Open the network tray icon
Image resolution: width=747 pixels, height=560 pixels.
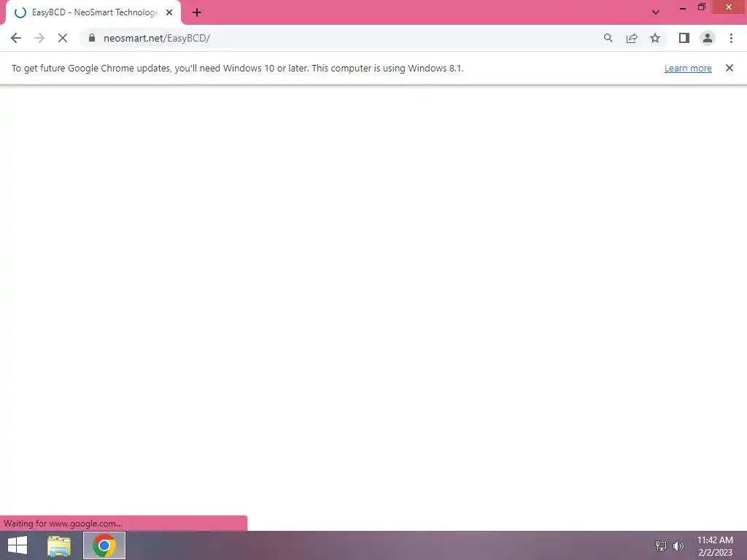point(661,545)
